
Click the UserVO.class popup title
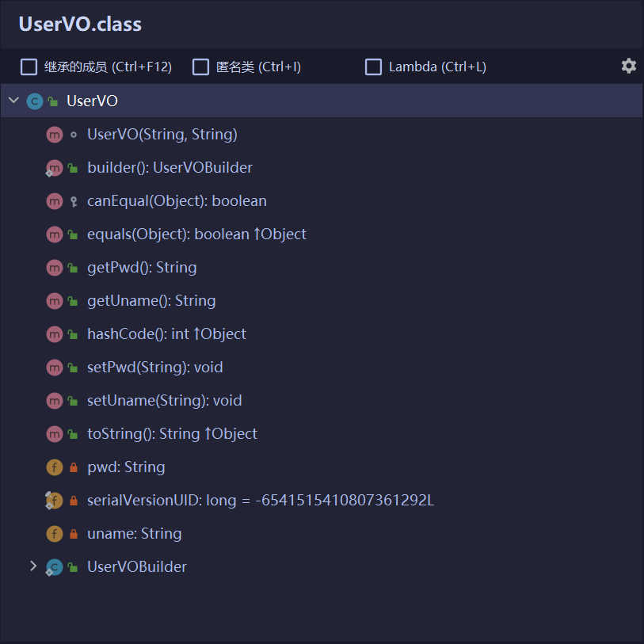tap(80, 24)
